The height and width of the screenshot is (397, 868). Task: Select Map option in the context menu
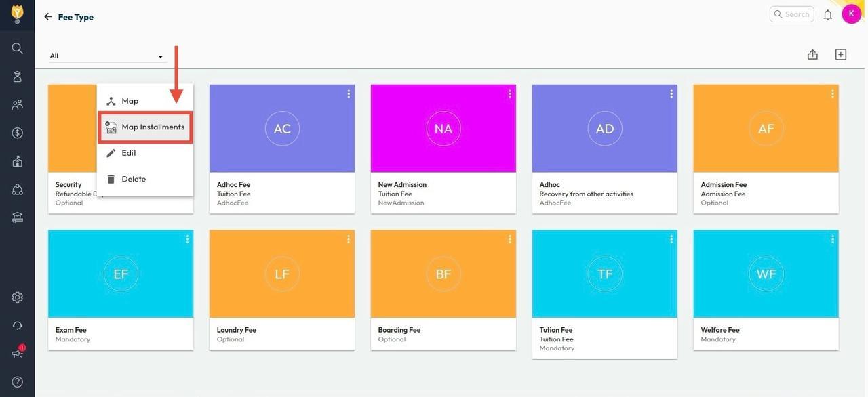tap(130, 101)
